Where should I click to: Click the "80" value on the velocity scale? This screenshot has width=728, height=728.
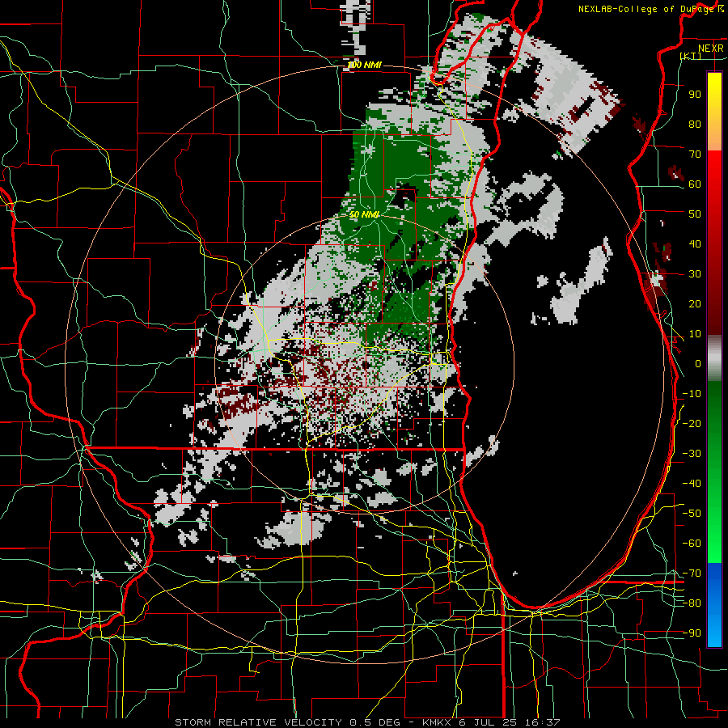click(695, 124)
